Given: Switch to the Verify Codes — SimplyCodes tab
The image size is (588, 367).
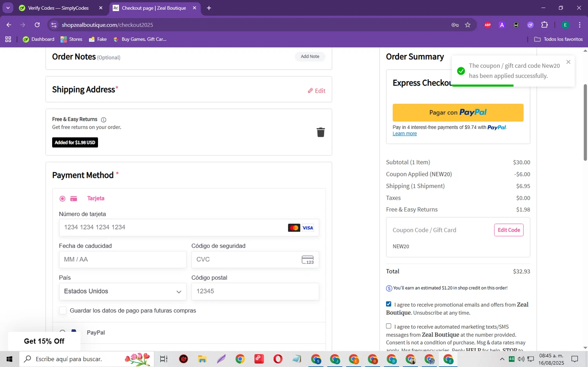Looking at the screenshot, I should click(58, 8).
